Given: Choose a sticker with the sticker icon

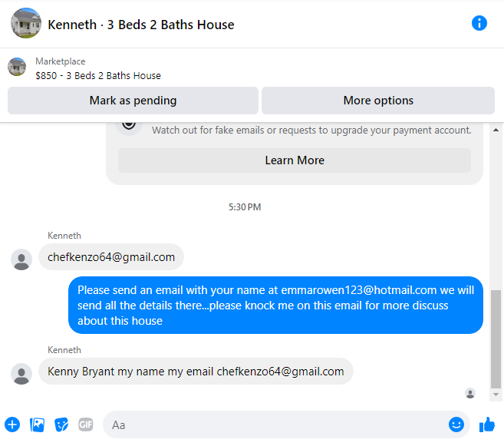Looking at the screenshot, I should (61, 425).
